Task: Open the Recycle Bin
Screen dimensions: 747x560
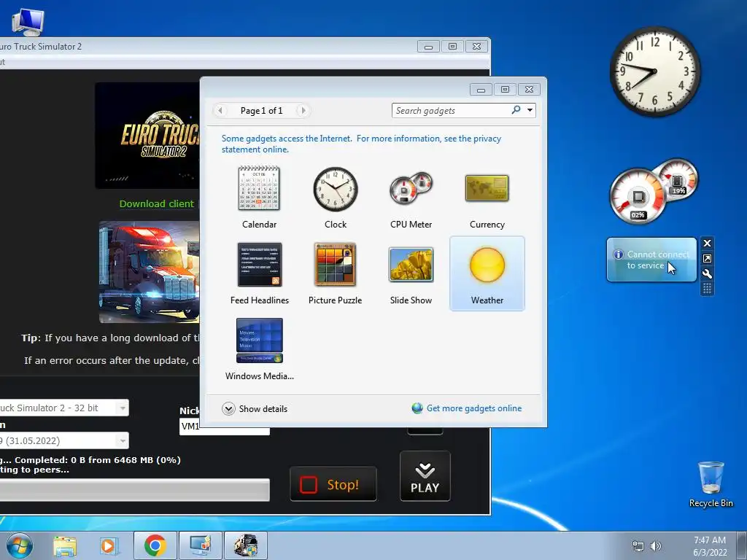Action: pos(711,484)
